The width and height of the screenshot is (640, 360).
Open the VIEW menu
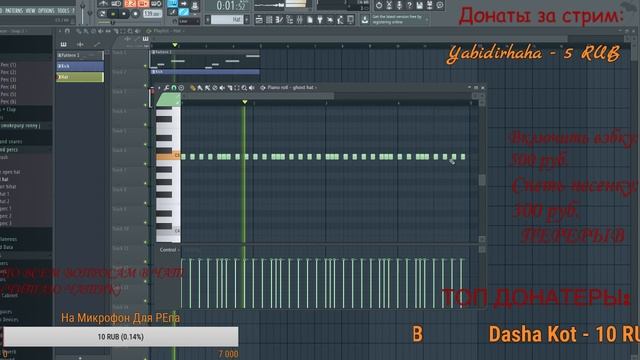click(30, 11)
